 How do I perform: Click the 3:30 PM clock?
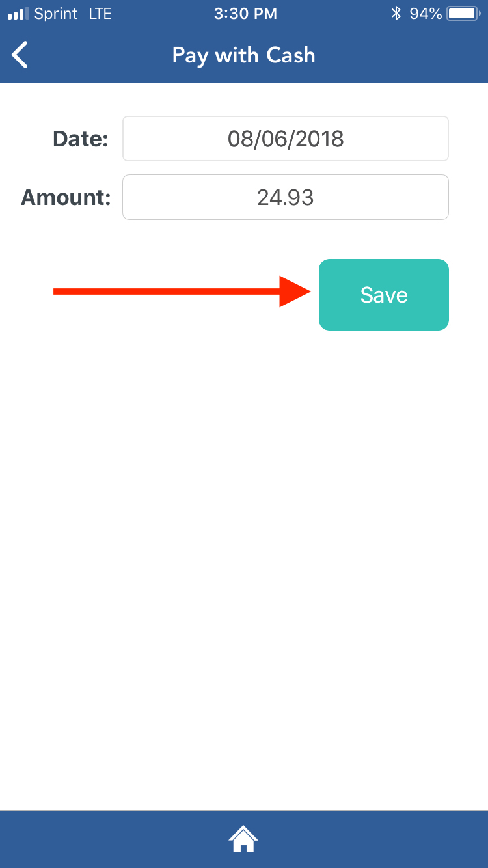(x=245, y=14)
